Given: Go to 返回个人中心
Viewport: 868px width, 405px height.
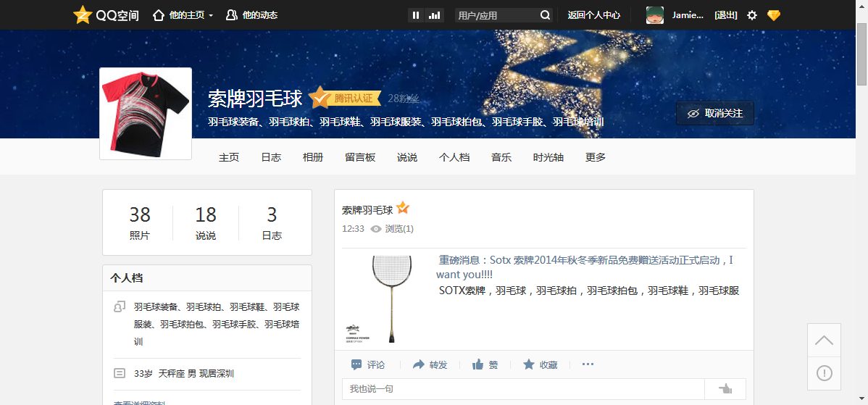Looking at the screenshot, I should tap(593, 15).
